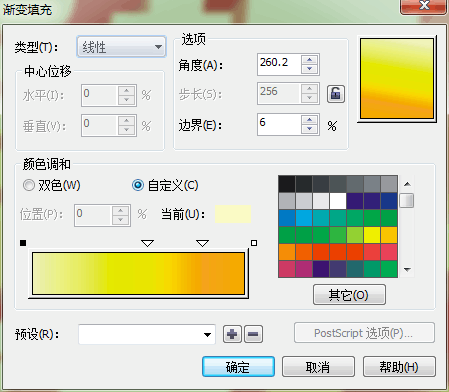Pick the bright yellow palette swatch

372,235
